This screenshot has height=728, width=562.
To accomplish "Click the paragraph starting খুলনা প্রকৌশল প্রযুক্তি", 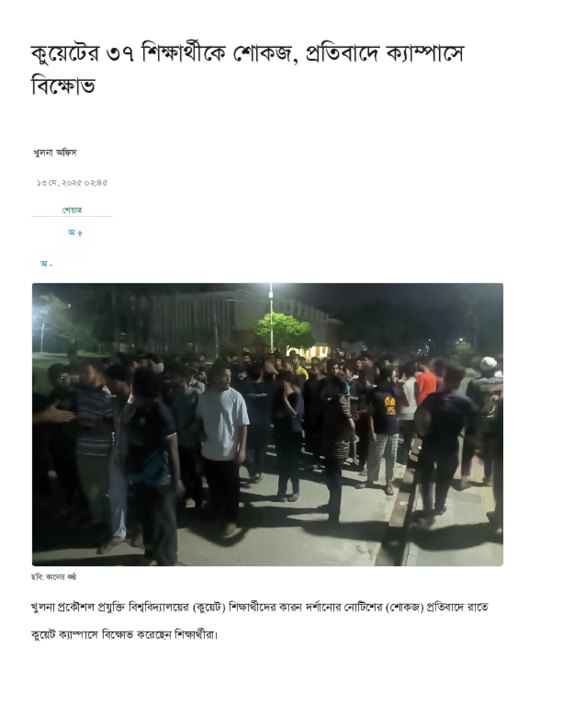I will click(259, 607).
